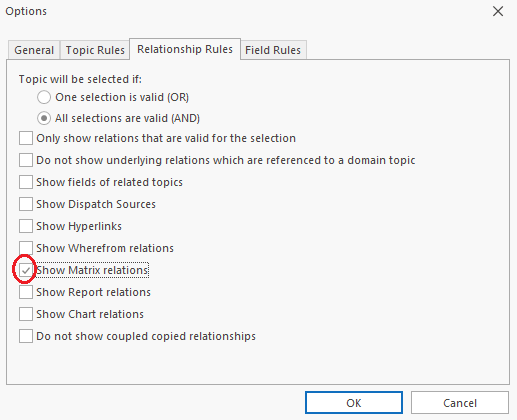Switch to the General tab
This screenshot has width=517, height=420.
(34, 50)
